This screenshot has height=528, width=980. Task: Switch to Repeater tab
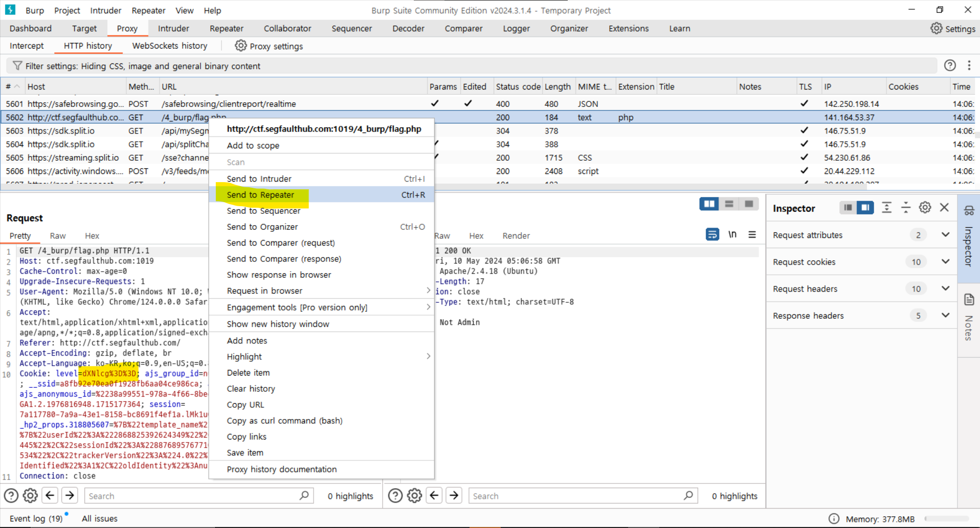(226, 29)
